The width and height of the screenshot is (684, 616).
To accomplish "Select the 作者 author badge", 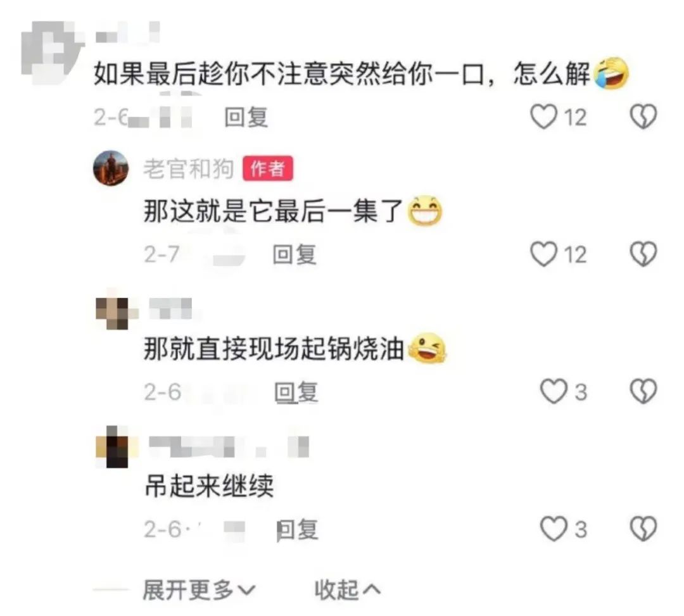I will click(x=268, y=168).
